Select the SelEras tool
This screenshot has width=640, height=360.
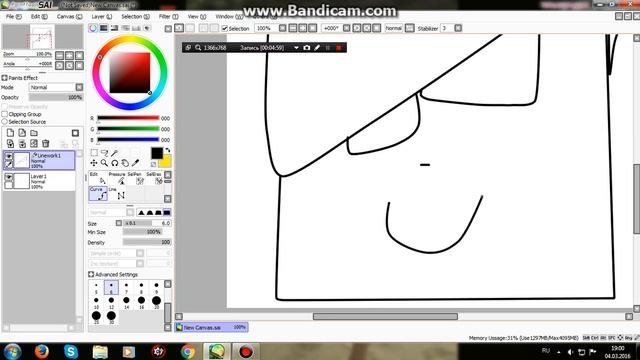(x=154, y=178)
